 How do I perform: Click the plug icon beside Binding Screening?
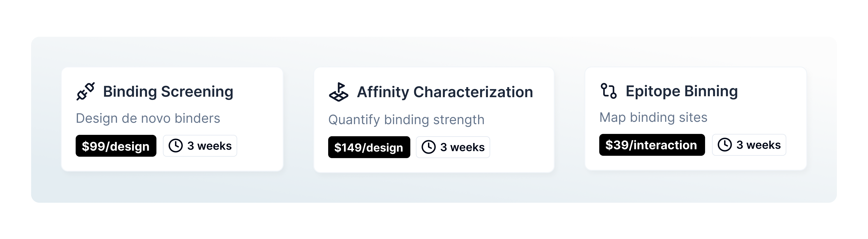point(86,91)
